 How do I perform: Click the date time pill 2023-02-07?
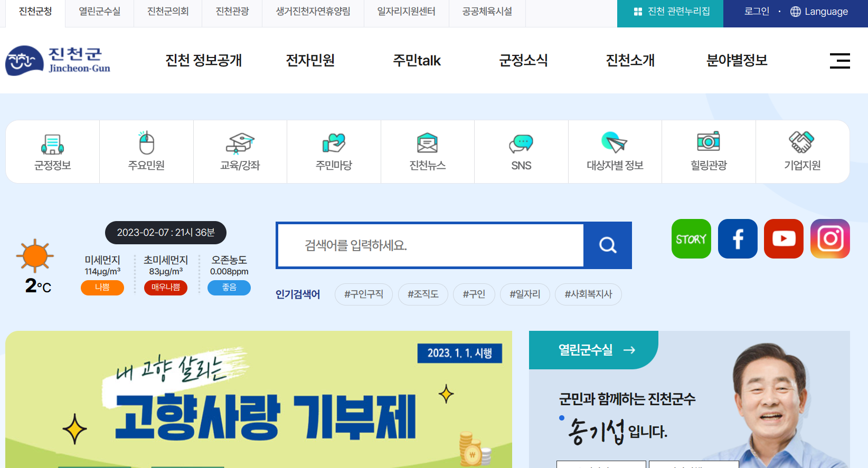166,233
